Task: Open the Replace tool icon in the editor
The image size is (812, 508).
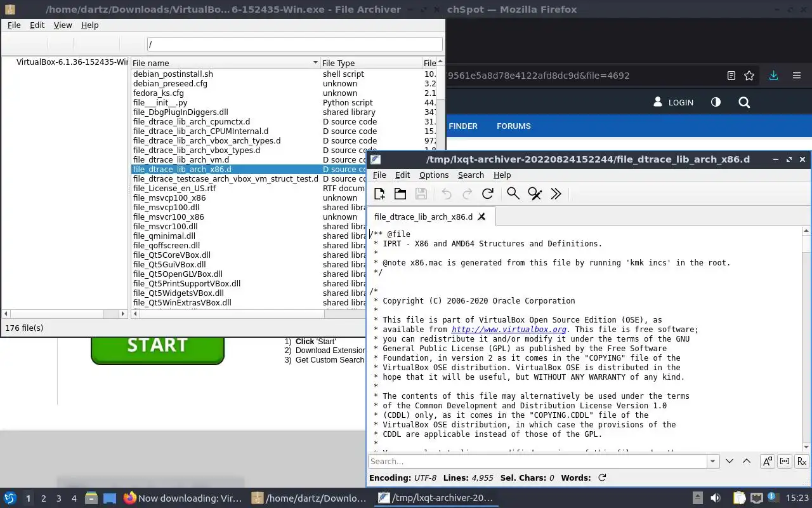Action: [535, 194]
